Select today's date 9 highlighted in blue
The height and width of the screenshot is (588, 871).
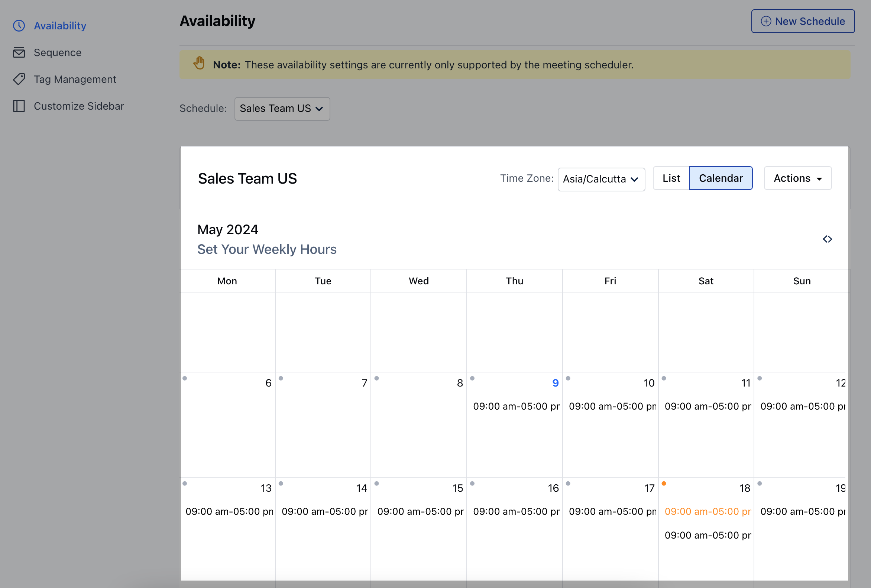click(556, 383)
